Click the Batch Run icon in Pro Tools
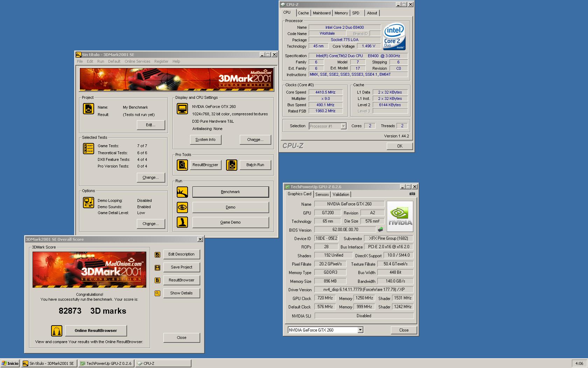The height and width of the screenshot is (368, 588). 231,165
